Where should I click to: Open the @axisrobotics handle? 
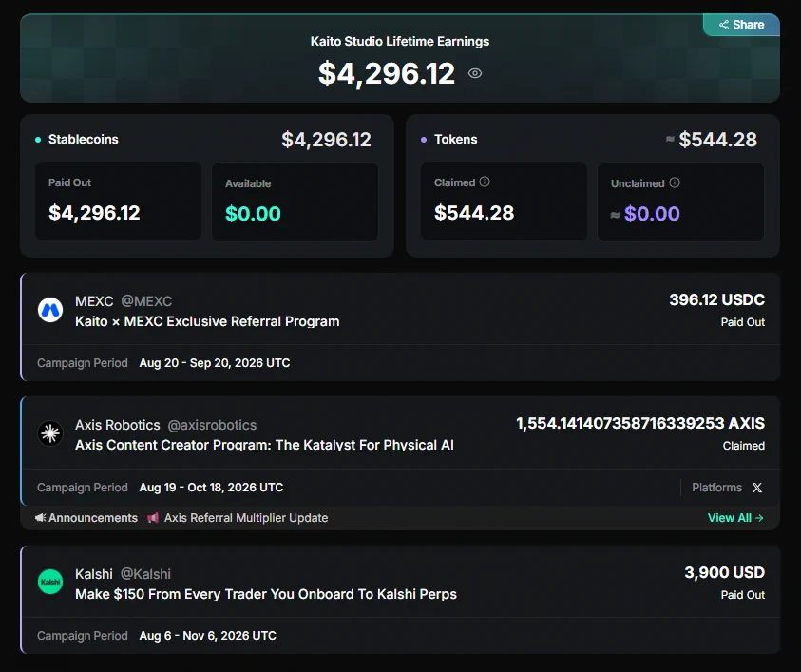click(x=212, y=425)
